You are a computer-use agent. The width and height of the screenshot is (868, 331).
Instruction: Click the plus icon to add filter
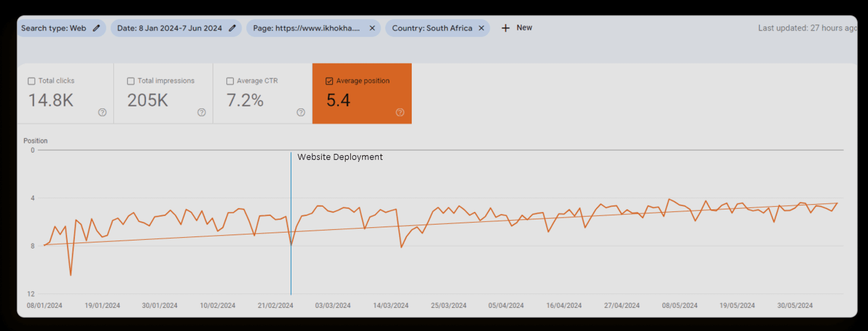[505, 28]
